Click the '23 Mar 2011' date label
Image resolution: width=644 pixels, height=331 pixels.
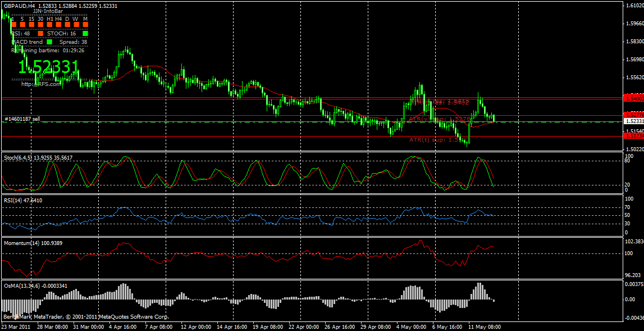click(x=15, y=327)
